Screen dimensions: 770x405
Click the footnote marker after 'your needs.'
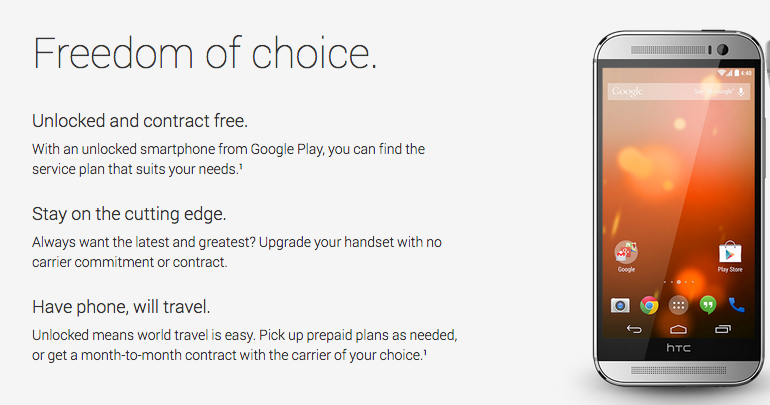241,166
